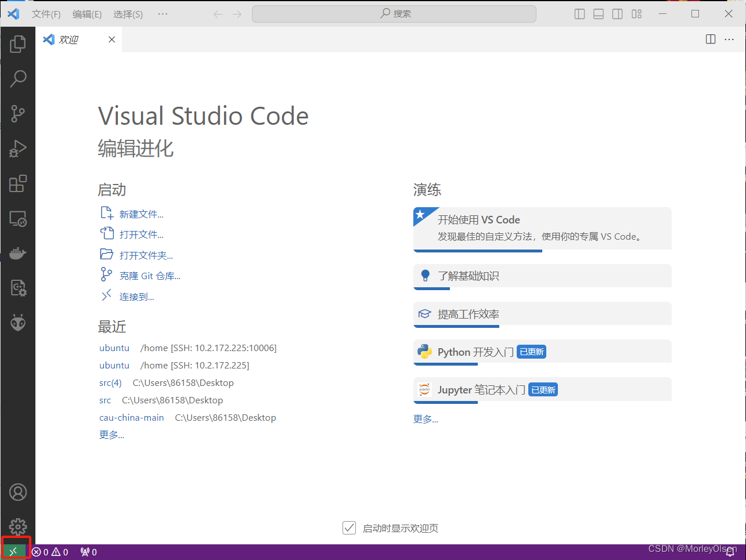The height and width of the screenshot is (560, 746).
Task: Open the notifications bell in status bar
Action: click(x=730, y=552)
